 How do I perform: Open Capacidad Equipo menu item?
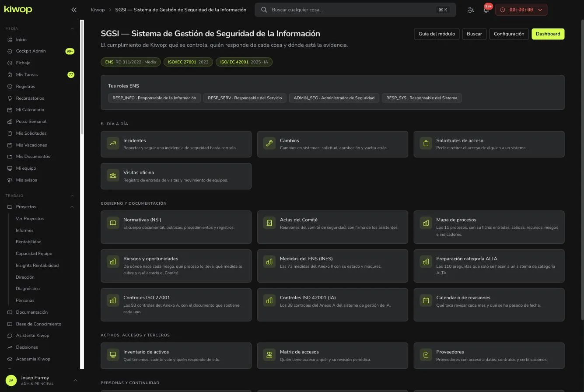(x=34, y=254)
